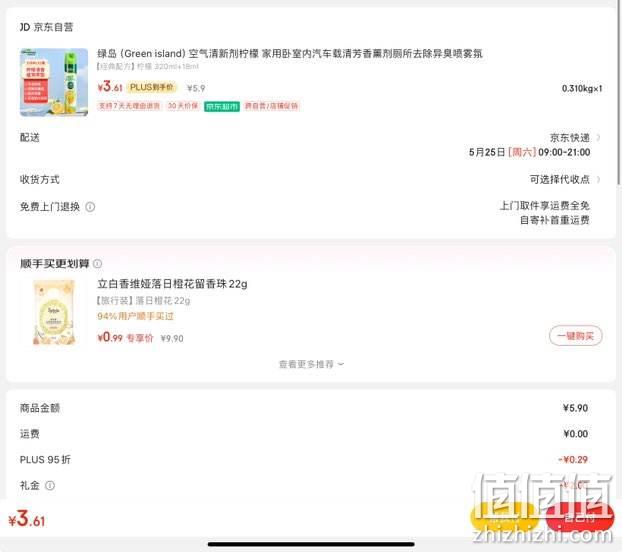Screen dimensions: 622x552
Task: Expand 京东快递 delivery options chevron
Action: click(x=598, y=138)
